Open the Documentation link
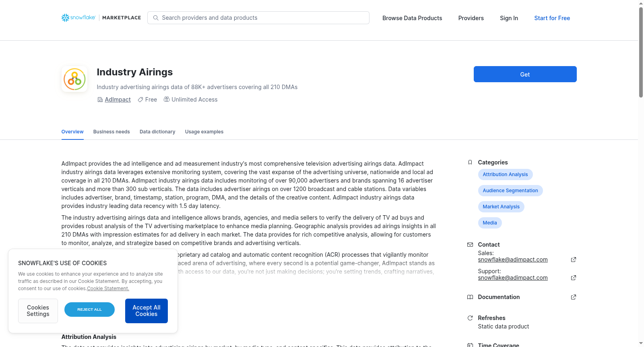Viewport: 644px width, 347px height. 499,297
